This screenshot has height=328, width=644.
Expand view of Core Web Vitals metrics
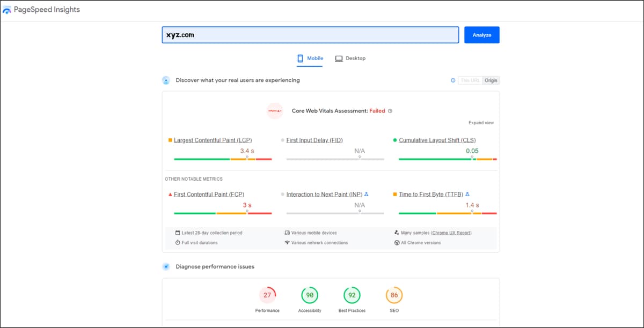(x=481, y=123)
